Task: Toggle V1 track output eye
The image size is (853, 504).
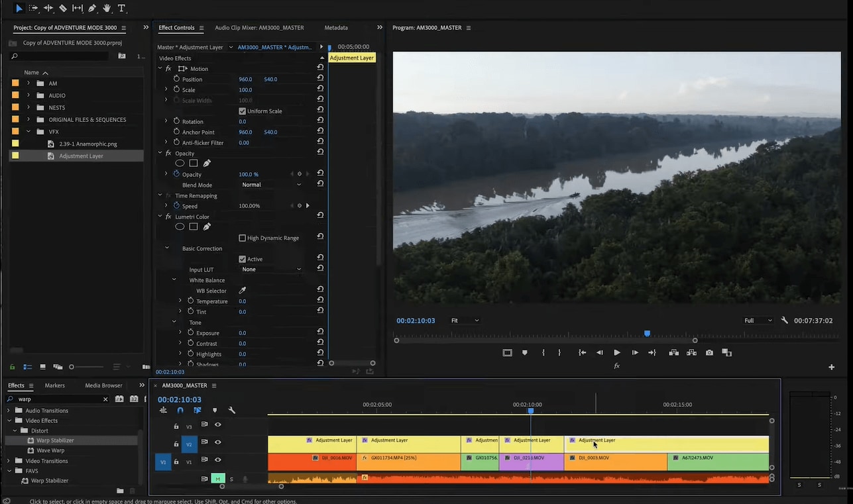Action: click(x=217, y=460)
